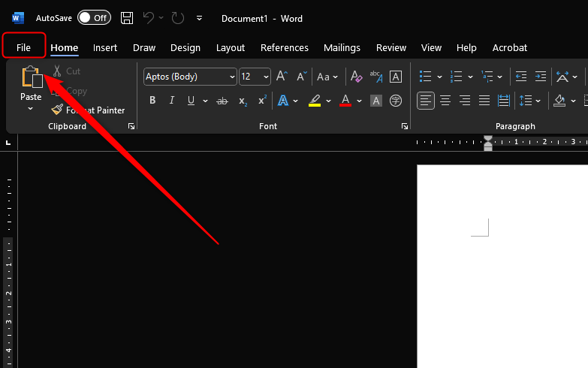Open the Acrobat tab

tap(510, 47)
